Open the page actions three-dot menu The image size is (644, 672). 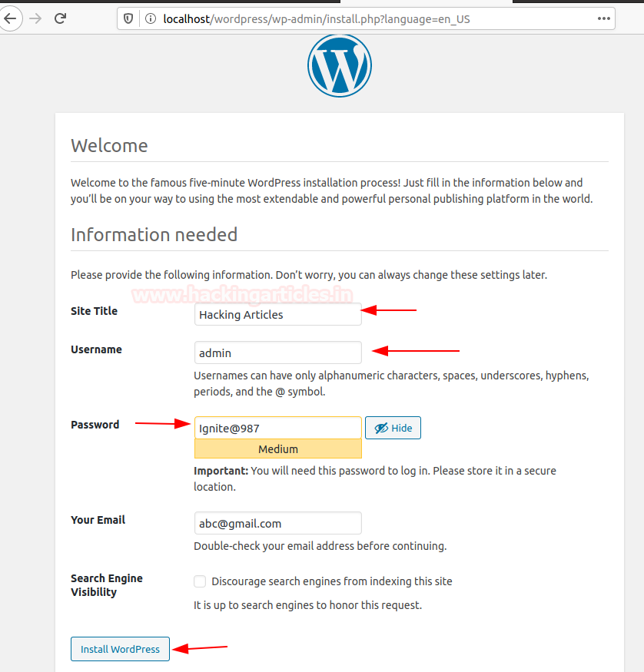point(604,18)
